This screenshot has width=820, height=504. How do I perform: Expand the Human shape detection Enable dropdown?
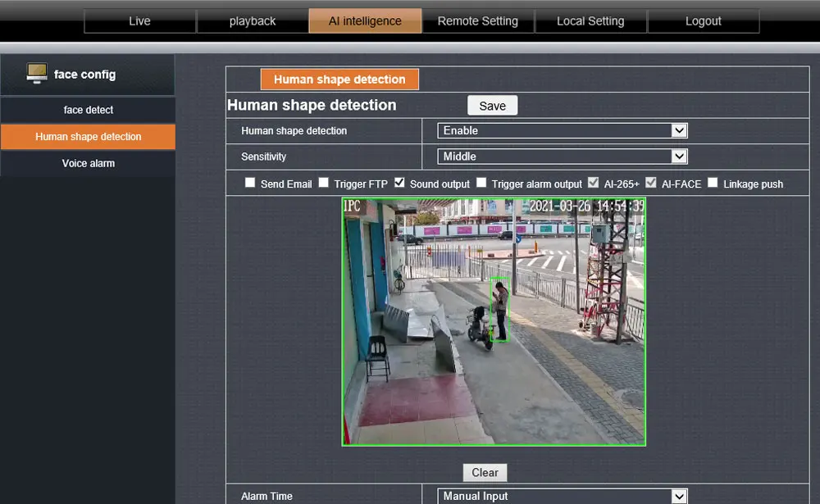click(563, 130)
